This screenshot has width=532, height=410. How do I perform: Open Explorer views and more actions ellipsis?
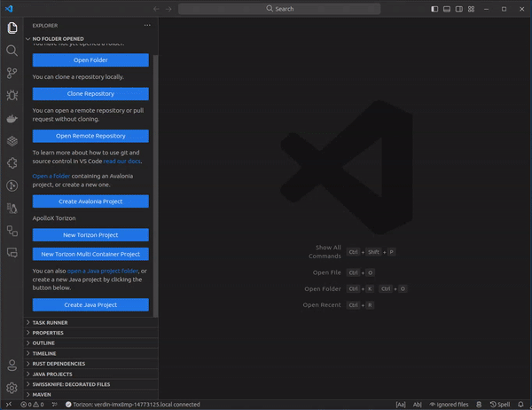click(x=147, y=25)
